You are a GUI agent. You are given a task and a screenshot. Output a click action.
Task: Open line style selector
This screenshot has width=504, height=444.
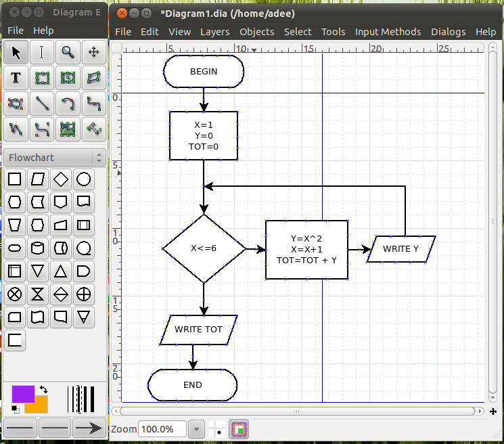[55, 428]
